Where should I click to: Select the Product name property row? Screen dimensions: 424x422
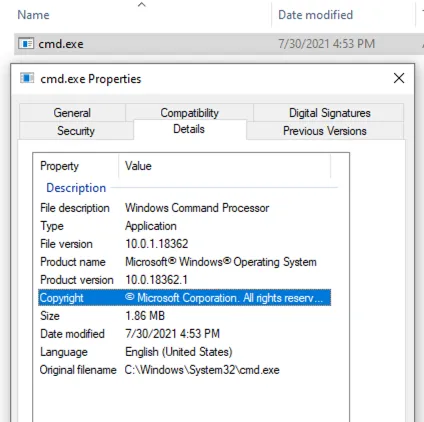point(185,262)
